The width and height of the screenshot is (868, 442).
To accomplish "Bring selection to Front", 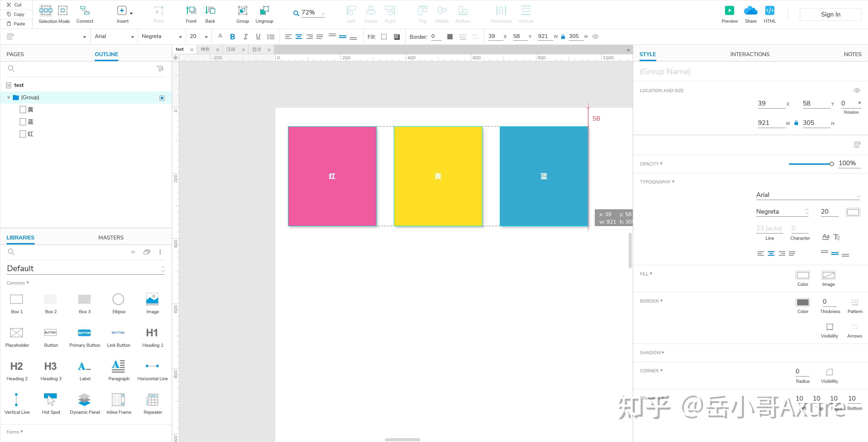I will [x=191, y=14].
